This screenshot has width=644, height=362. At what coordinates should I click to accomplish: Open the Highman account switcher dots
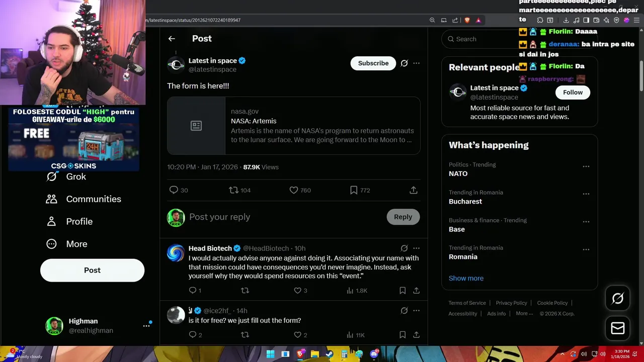click(x=146, y=326)
